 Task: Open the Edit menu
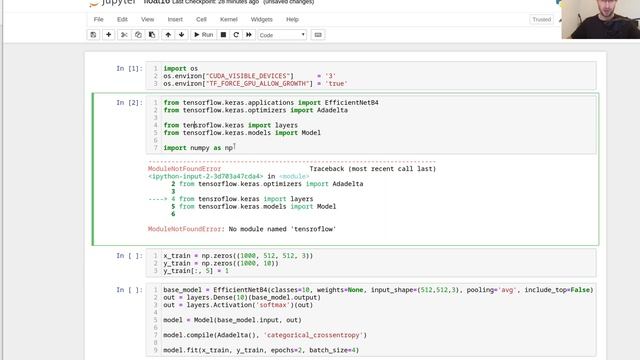click(x=122, y=19)
